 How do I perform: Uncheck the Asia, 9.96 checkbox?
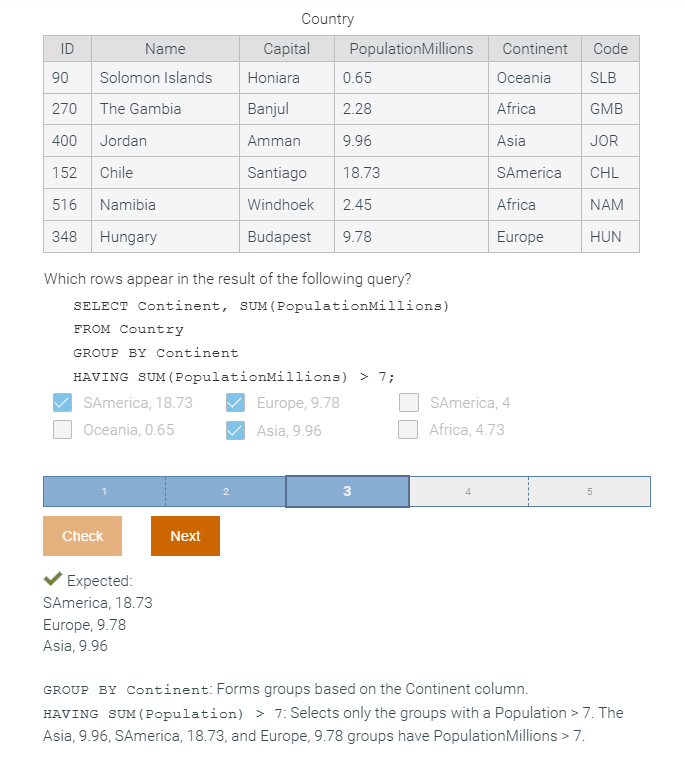point(236,430)
